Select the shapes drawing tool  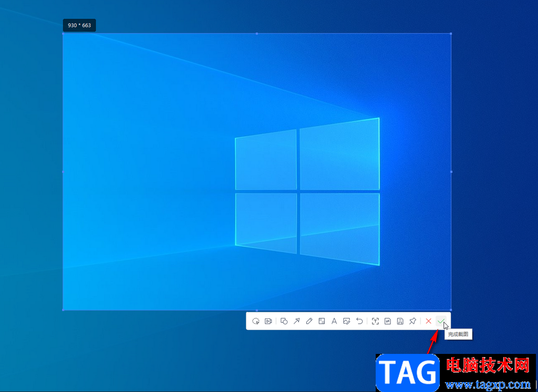pos(284,322)
